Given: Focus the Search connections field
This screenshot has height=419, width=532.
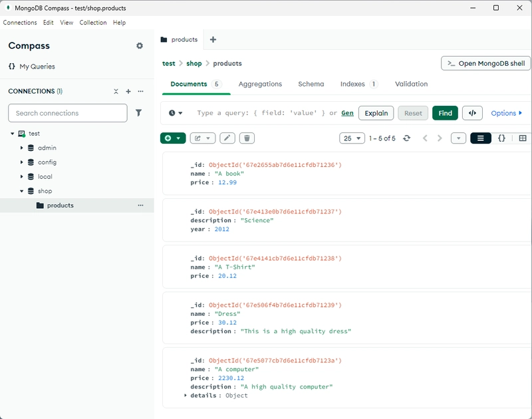Looking at the screenshot, I should [68, 113].
